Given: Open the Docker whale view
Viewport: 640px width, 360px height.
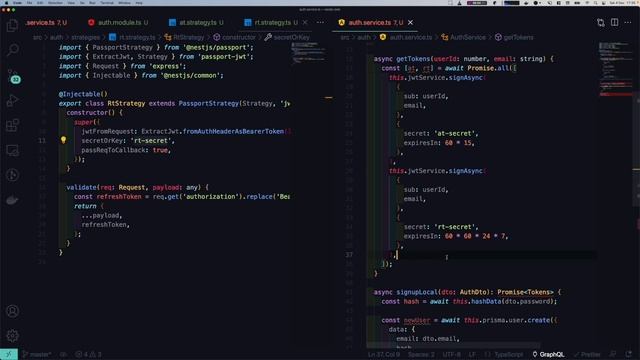Looking at the screenshot, I should pos(13,200).
